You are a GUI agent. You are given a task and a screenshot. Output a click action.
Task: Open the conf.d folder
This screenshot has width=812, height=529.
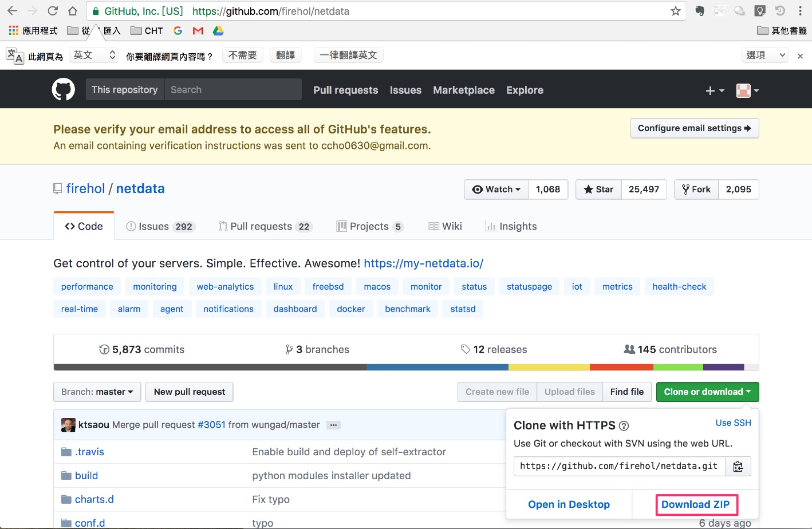click(x=90, y=523)
